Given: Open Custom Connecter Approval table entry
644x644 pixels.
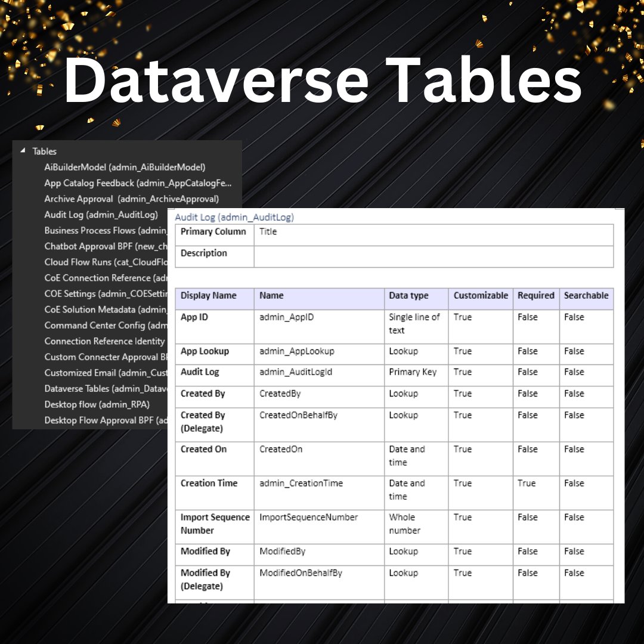Looking at the screenshot, I should [106, 357].
